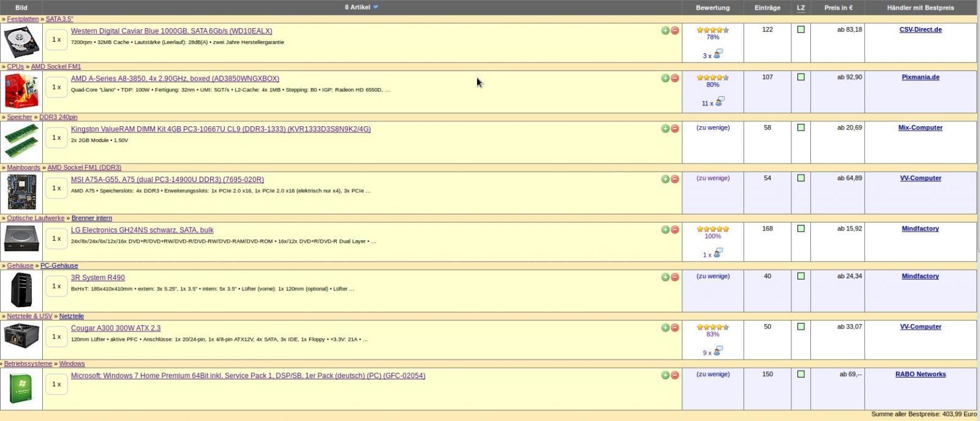980x421 pixels.
Task: Click red minus icon for LG Electronics GH24NS
Action: 674,230
